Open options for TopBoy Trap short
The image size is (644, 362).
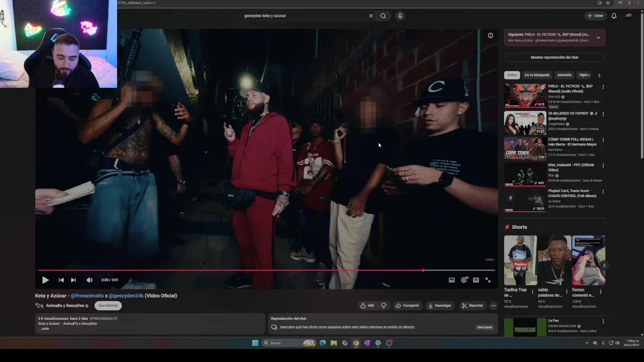[x=532, y=292]
